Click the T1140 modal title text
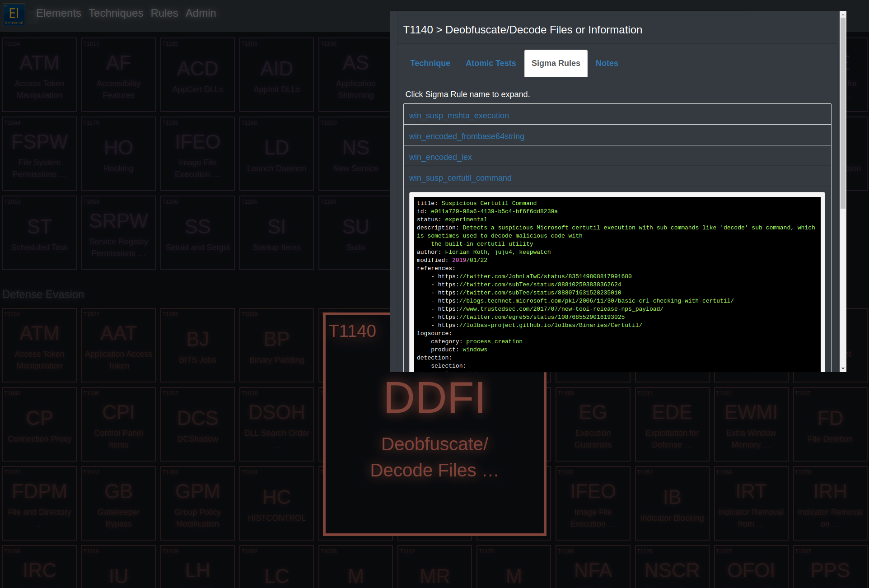Screen dimensions: 869x588 (x=523, y=30)
